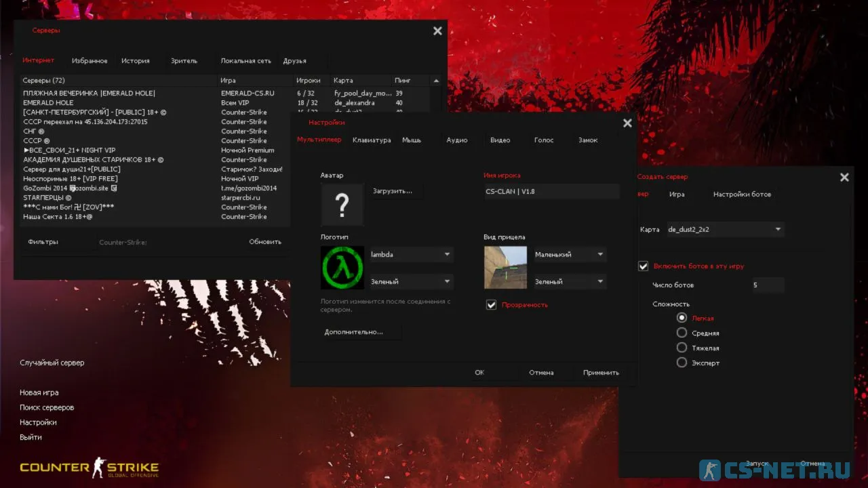The width and height of the screenshot is (868, 488).
Task: Close the Создать сервер window
Action: click(844, 178)
